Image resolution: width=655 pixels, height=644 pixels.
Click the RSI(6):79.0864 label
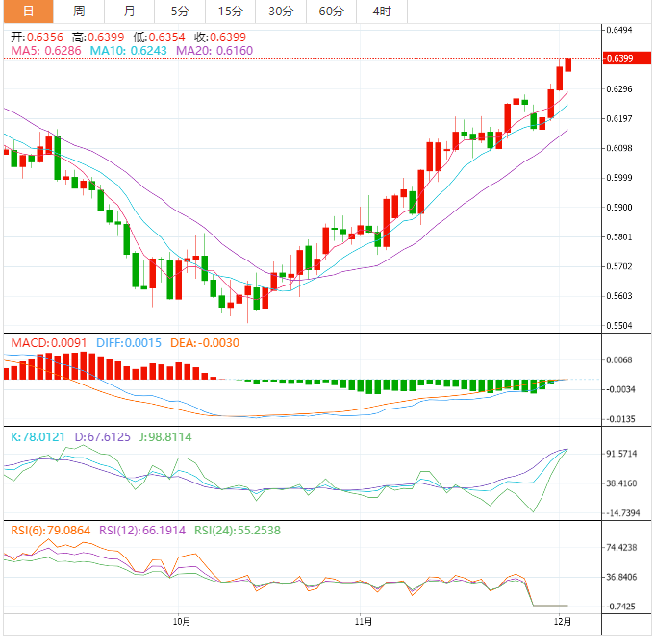tap(51, 531)
